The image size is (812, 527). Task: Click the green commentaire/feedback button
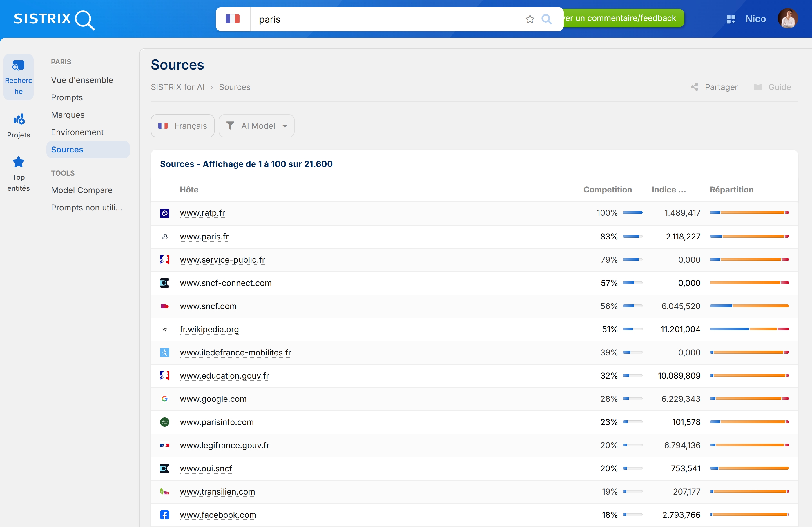pyautogui.click(x=623, y=18)
